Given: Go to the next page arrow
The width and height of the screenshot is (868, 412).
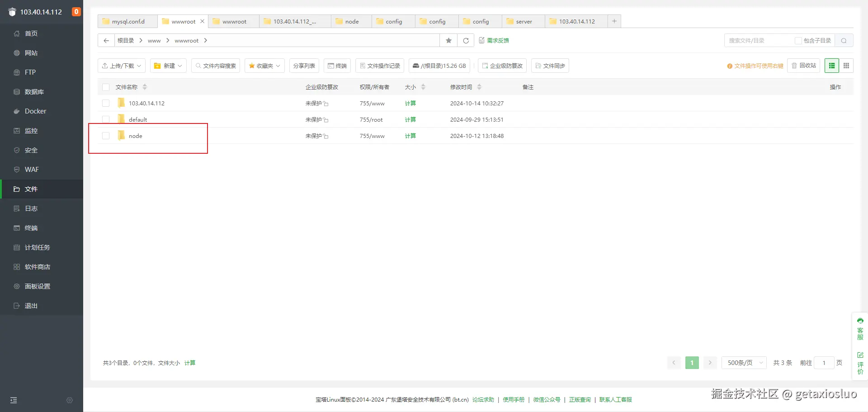Looking at the screenshot, I should point(710,363).
